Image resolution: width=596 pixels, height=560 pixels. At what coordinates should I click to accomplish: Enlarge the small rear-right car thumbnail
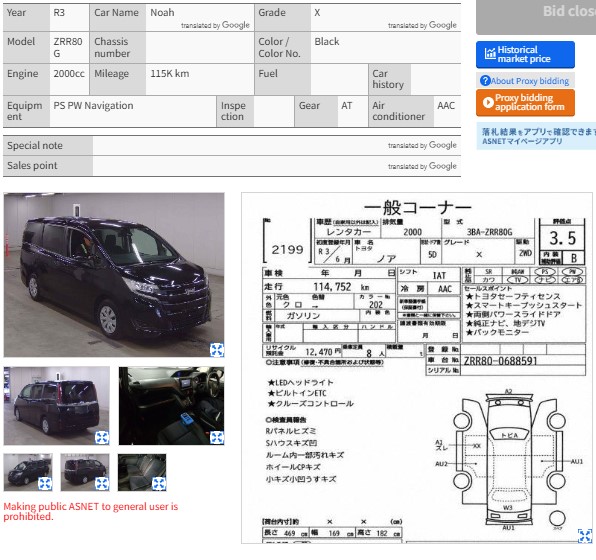[102, 484]
